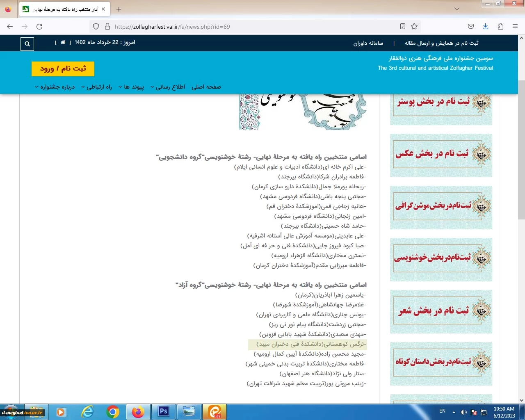525x420 pixels.
Task: Open the Photoshop taskbar icon
Action: 164,411
